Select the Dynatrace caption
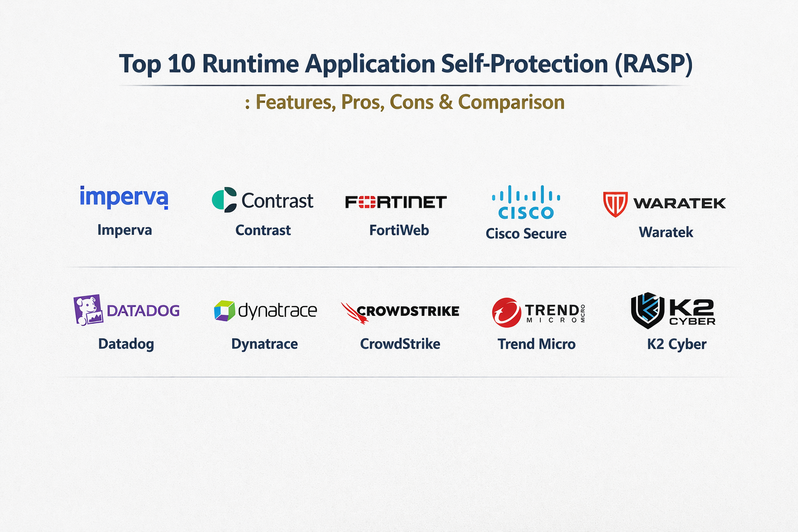Screen dimensions: 798x532 coord(264,344)
